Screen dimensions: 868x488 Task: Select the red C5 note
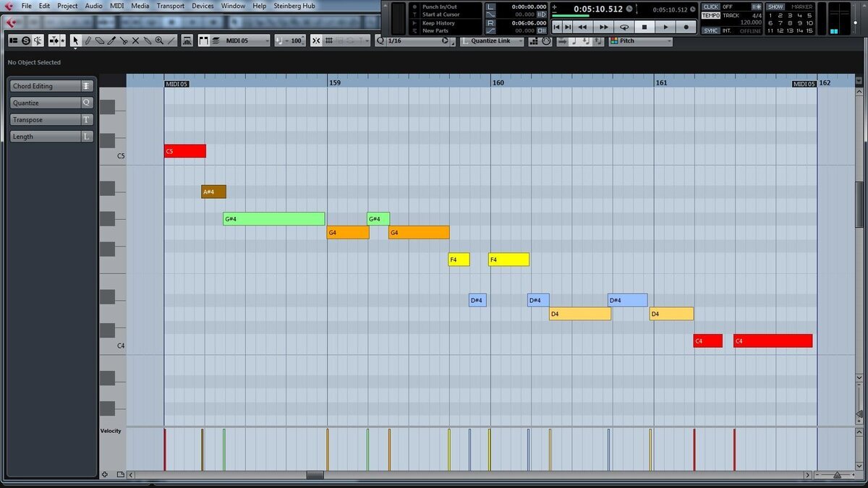pos(185,151)
